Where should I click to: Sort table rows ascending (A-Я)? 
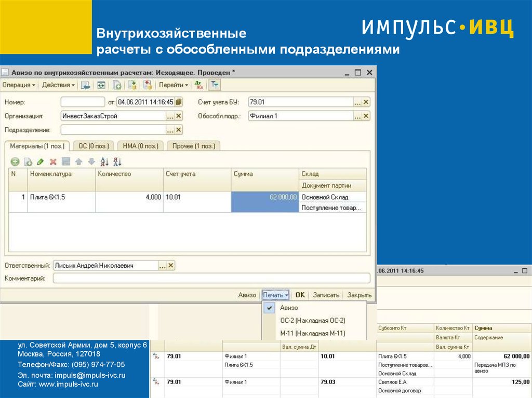[x=104, y=161]
